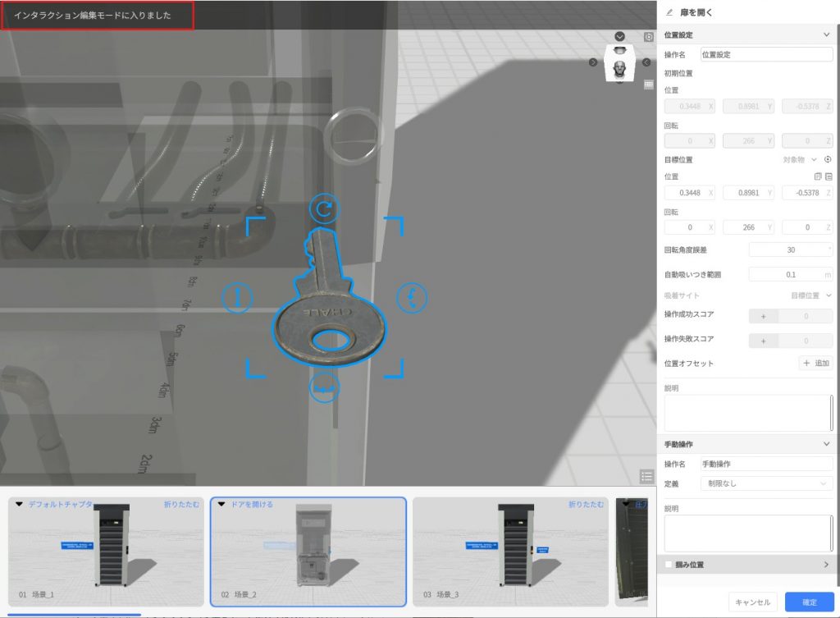Click 折りたたむ on the first chapter

181,504
